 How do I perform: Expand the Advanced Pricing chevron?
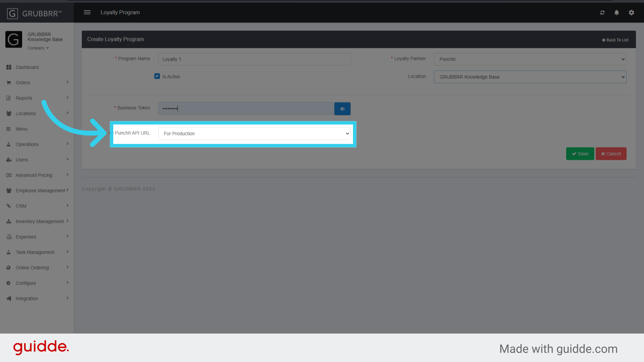[67, 175]
